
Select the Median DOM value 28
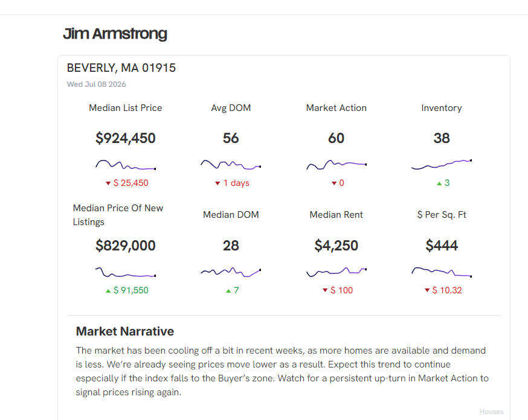[x=231, y=246]
